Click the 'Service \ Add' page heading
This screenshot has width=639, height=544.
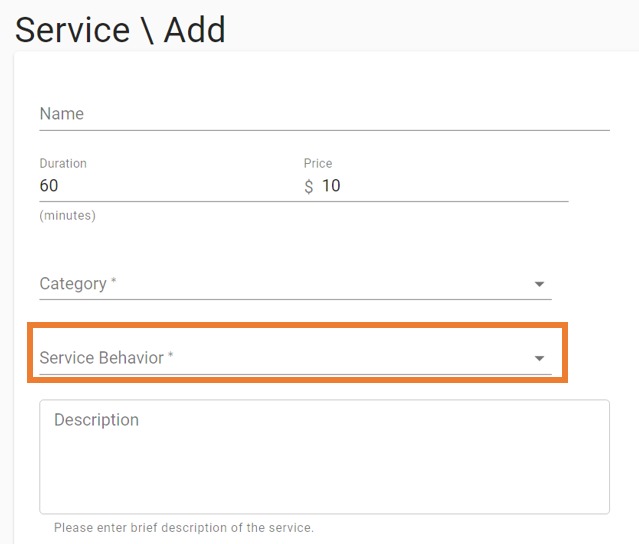click(120, 30)
